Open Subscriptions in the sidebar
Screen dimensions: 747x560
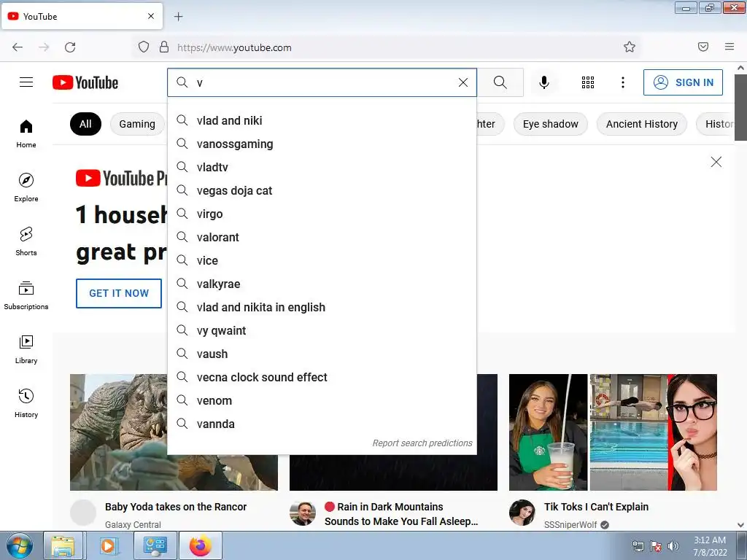click(x=26, y=295)
